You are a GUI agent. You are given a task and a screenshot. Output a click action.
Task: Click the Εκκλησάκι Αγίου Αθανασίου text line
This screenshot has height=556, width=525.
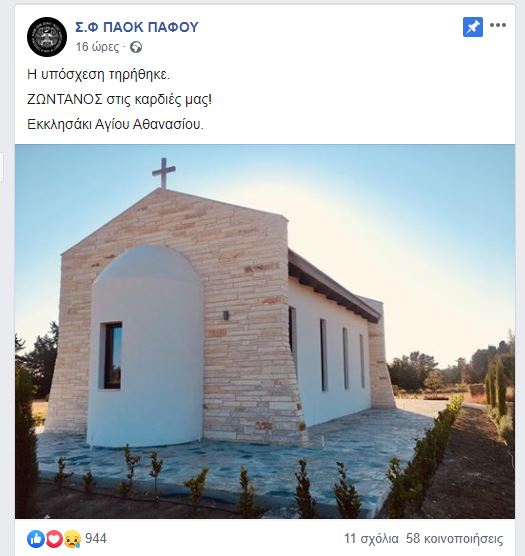coord(116,124)
